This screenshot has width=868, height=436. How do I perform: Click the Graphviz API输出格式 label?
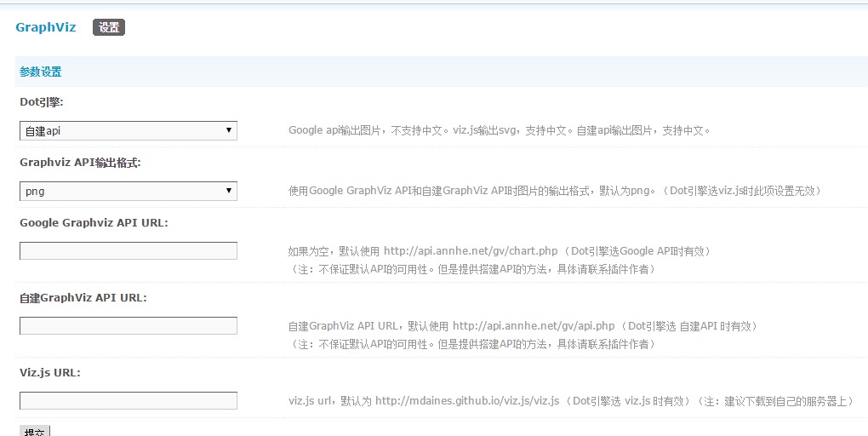[80, 163]
